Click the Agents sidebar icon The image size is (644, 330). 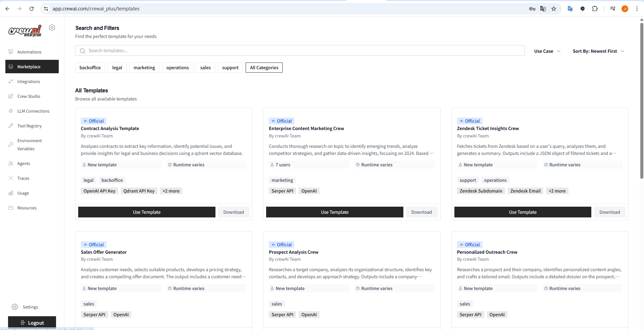click(11, 163)
